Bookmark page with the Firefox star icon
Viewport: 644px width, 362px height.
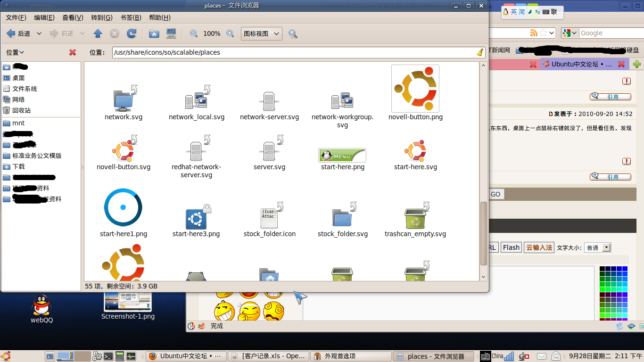tap(543, 33)
